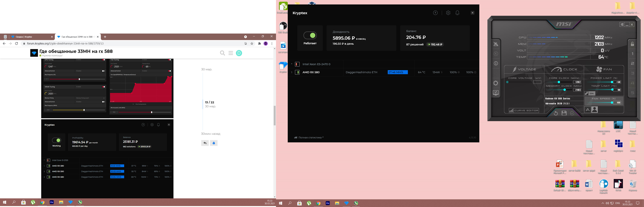Click memory clock value field 2103
Viewport: 644px width, 207px height.
click(577, 90)
